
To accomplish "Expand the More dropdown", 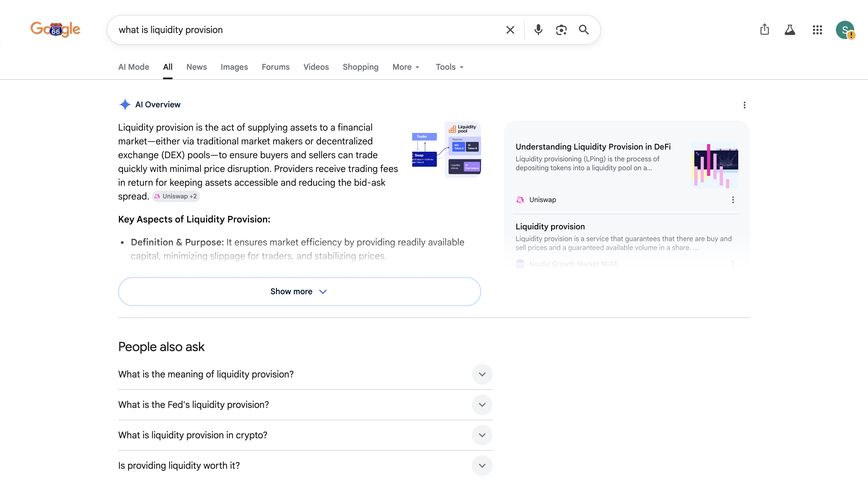I will point(406,67).
